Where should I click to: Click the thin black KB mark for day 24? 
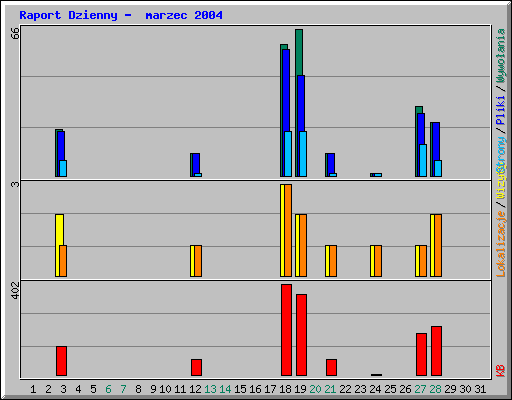(376, 375)
